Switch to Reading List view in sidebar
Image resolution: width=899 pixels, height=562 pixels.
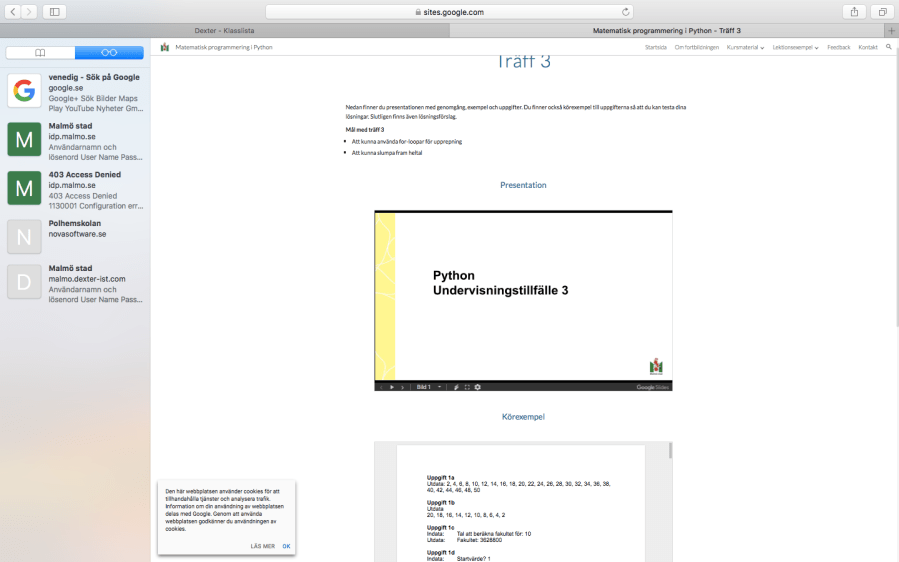[x=109, y=52]
